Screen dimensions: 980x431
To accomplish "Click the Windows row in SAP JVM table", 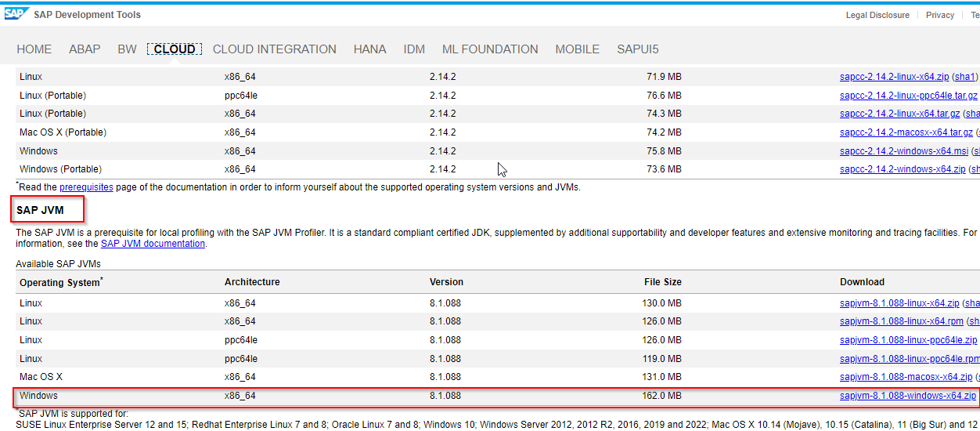I will pyautogui.click(x=498, y=396).
